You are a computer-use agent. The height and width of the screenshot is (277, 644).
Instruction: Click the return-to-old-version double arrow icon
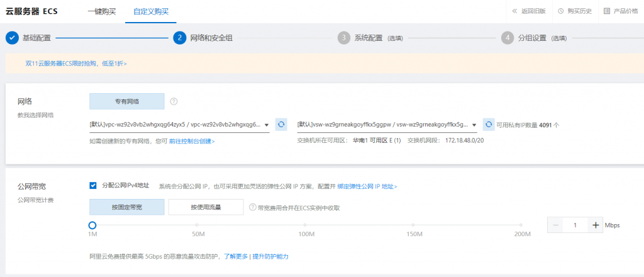pos(514,11)
